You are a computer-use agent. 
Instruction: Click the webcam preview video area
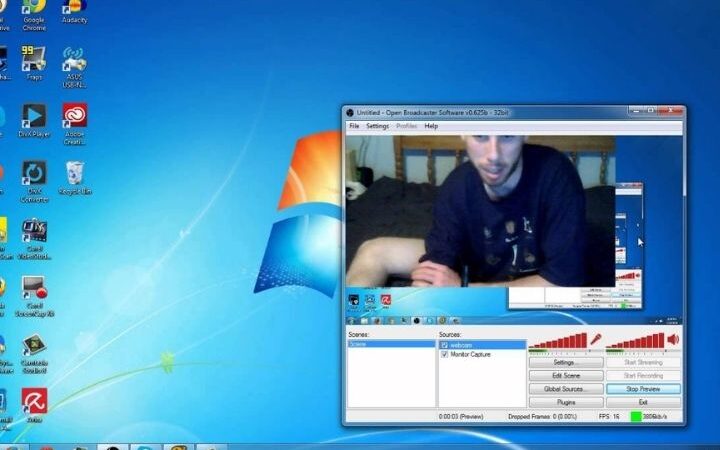480,211
